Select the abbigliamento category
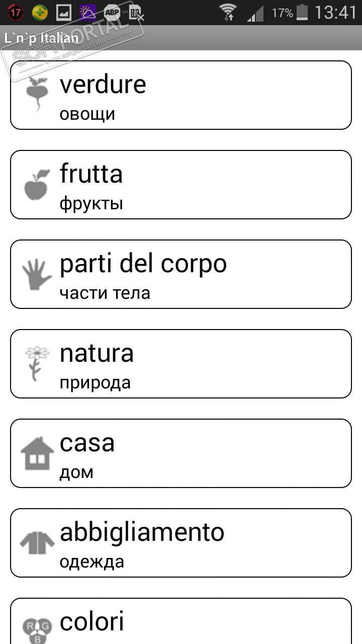Screen dimensions: 362x644 click(181, 543)
